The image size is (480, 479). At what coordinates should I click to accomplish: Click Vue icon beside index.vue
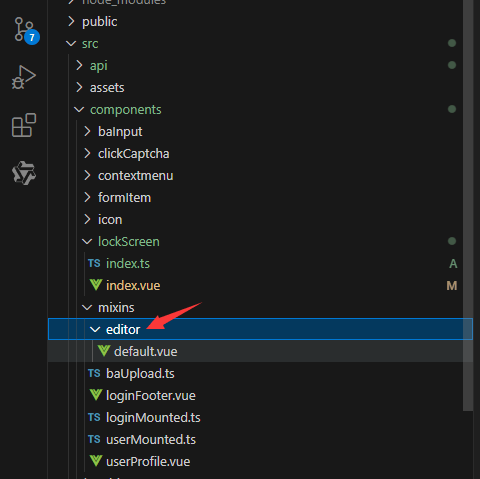pyautogui.click(x=96, y=285)
